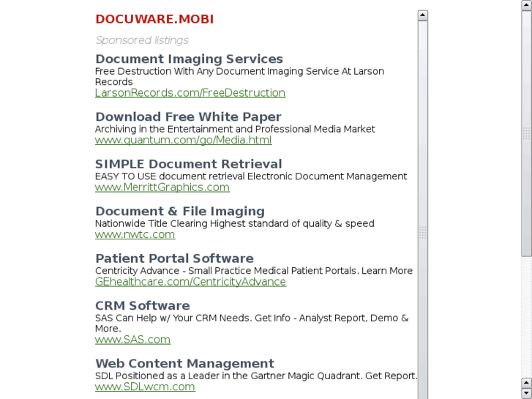
Task: Click the page scrollbar bottom down arrow
Action: 527,393
